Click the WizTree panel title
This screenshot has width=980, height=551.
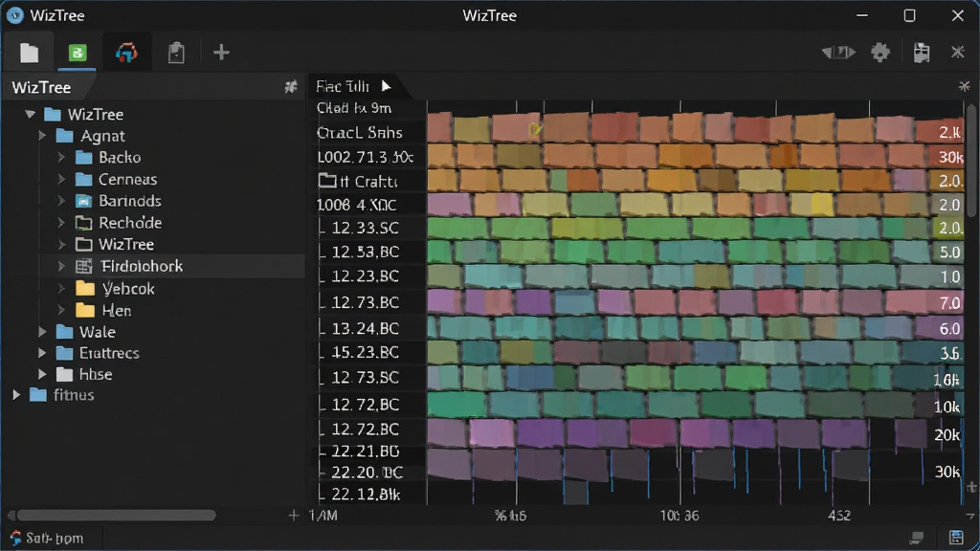coord(41,87)
